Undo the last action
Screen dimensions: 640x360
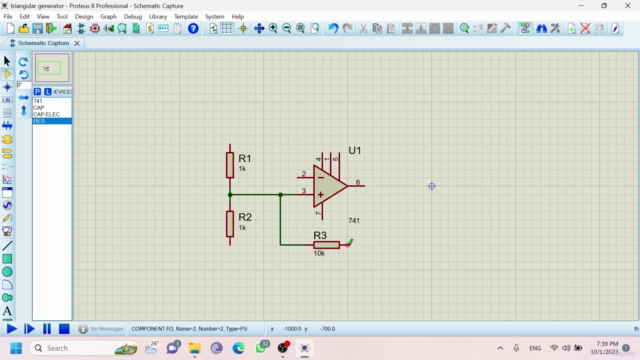click(x=333, y=28)
